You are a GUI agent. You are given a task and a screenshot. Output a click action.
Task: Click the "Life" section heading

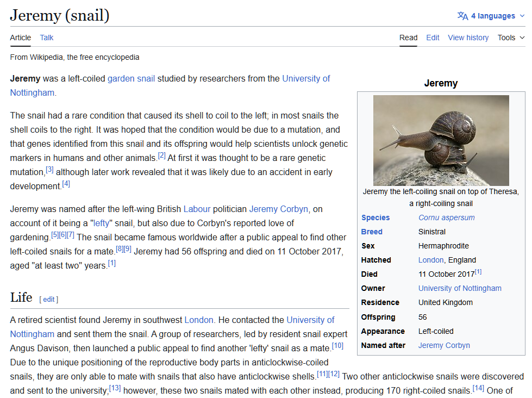[x=21, y=297]
